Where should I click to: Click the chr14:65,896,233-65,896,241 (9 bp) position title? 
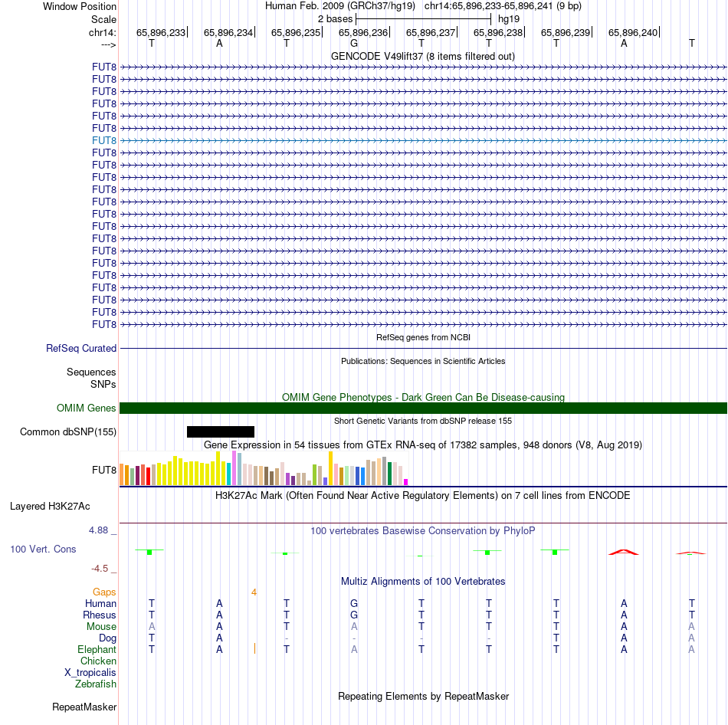(x=503, y=6)
